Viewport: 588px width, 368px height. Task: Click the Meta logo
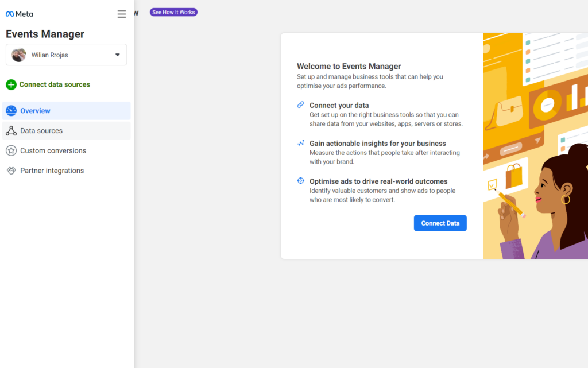tap(20, 14)
